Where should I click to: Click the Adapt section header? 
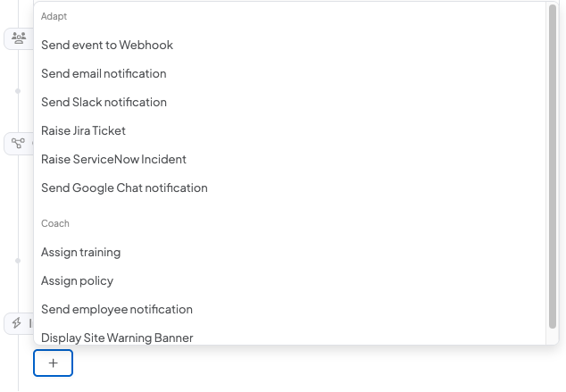(x=54, y=16)
